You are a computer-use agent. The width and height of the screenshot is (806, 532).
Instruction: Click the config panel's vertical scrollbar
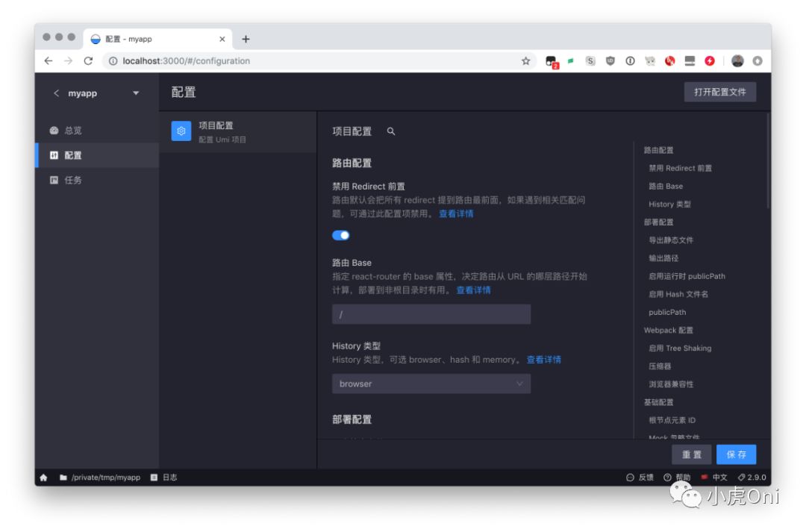pos(768,161)
